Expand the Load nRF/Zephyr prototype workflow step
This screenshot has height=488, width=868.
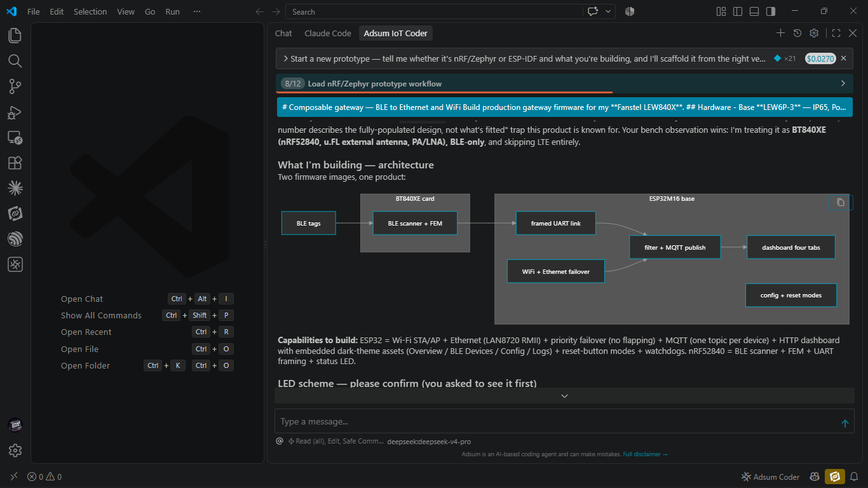tap(564, 83)
